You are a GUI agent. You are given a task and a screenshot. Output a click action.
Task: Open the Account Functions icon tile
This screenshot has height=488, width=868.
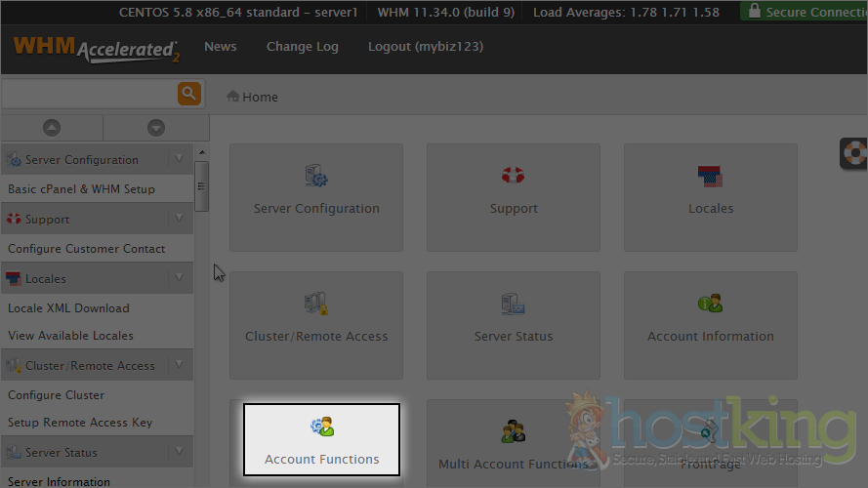pos(321,440)
